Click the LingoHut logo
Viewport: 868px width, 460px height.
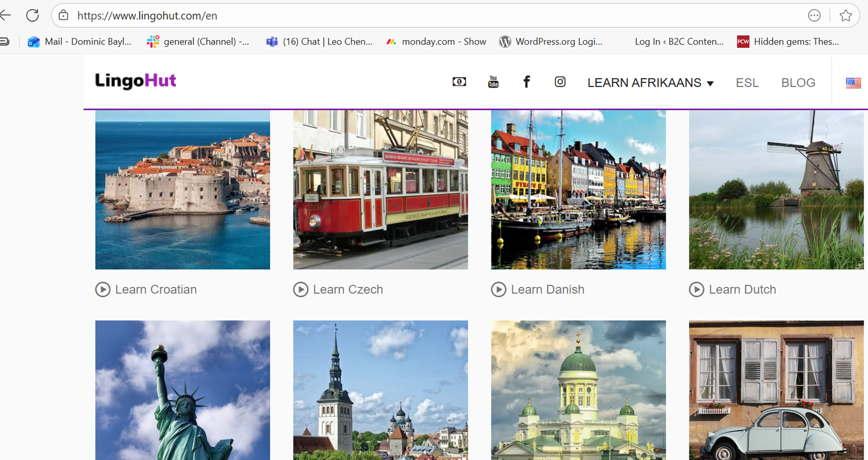coord(136,81)
